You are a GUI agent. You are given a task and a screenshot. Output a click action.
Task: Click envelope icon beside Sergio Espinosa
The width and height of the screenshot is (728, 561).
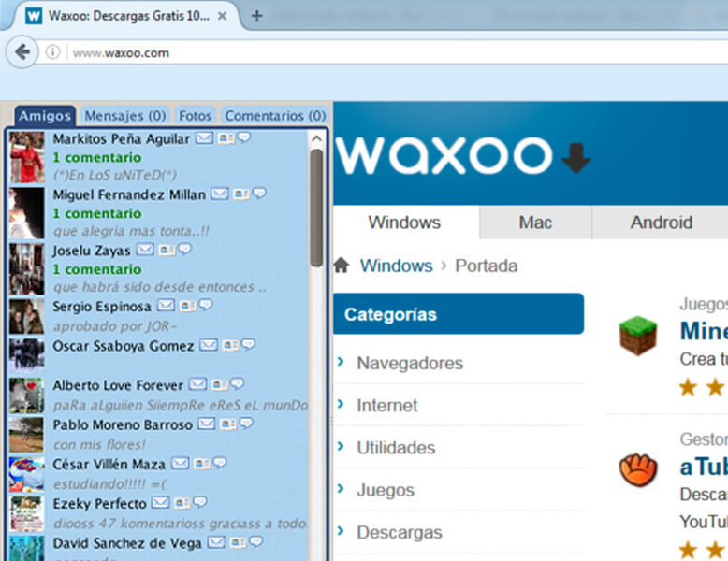166,306
